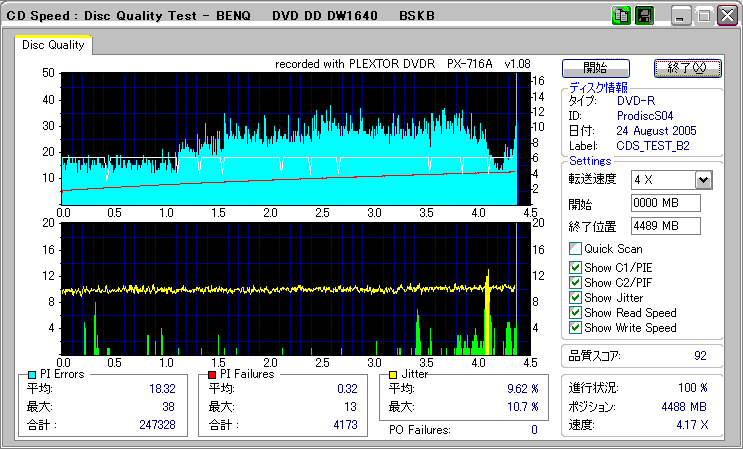Click the 終了位置 end position field
743x449 pixels.
tap(666, 225)
